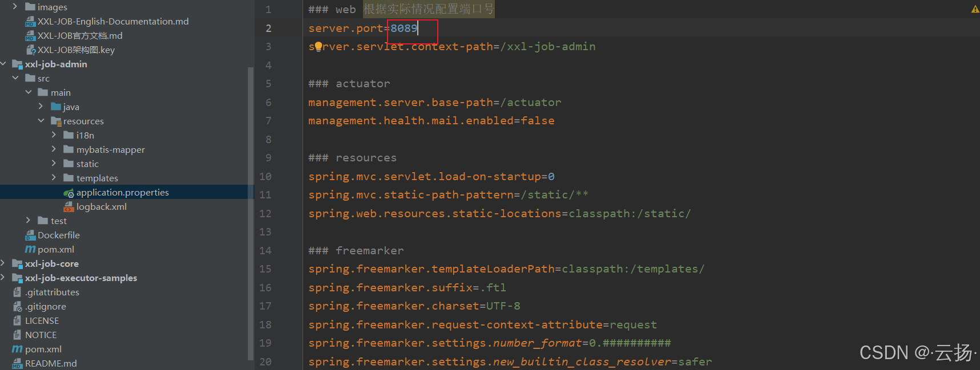Viewport: 980px width, 370px height.
Task: Click the yellow warning indicator in the editor corner
Action: coord(975,9)
